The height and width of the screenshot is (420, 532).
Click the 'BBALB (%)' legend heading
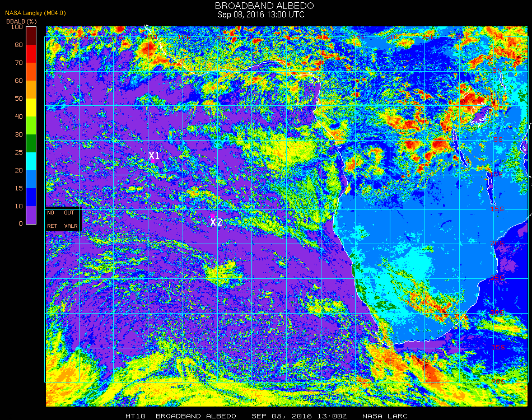coord(21,21)
